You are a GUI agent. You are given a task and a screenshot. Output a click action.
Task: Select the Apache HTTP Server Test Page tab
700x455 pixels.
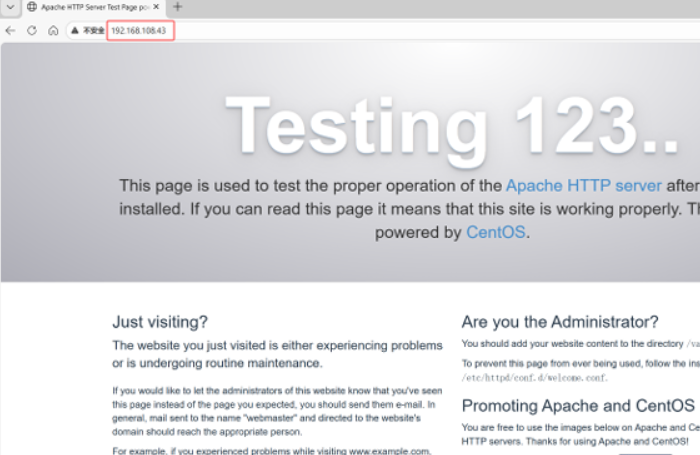point(93,8)
